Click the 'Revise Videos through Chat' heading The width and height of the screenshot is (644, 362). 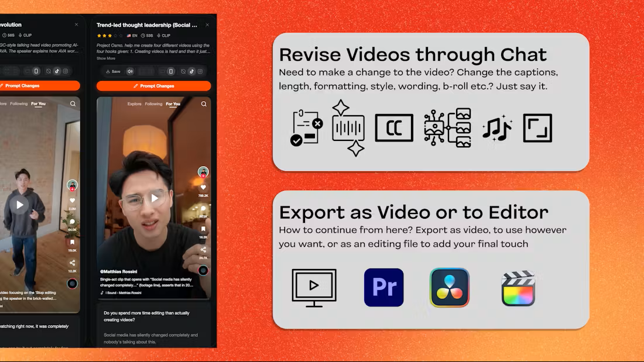point(413,54)
